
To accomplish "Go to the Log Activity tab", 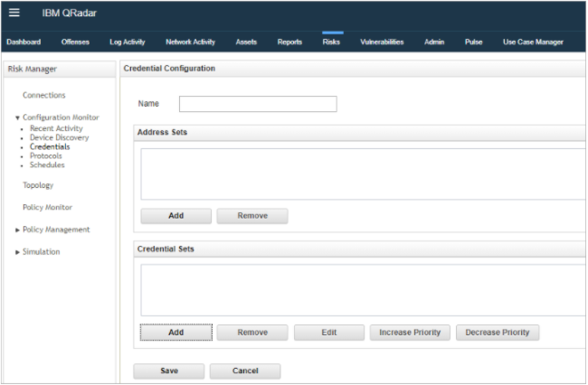I will tap(128, 42).
